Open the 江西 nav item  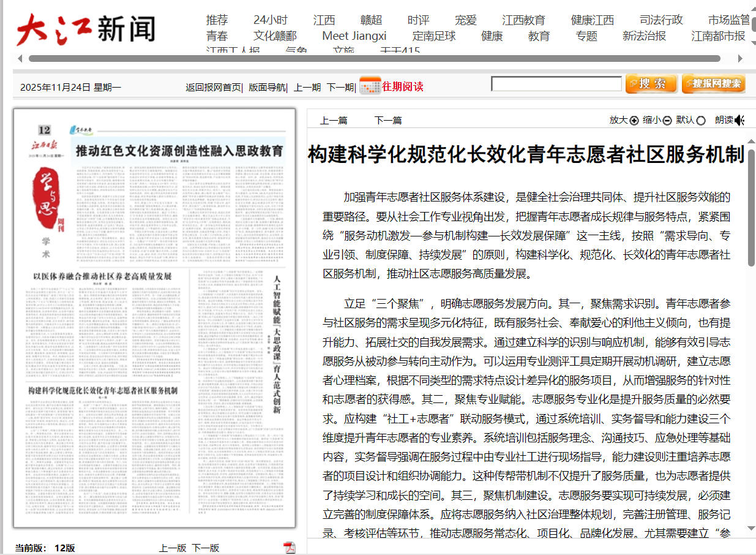[324, 20]
